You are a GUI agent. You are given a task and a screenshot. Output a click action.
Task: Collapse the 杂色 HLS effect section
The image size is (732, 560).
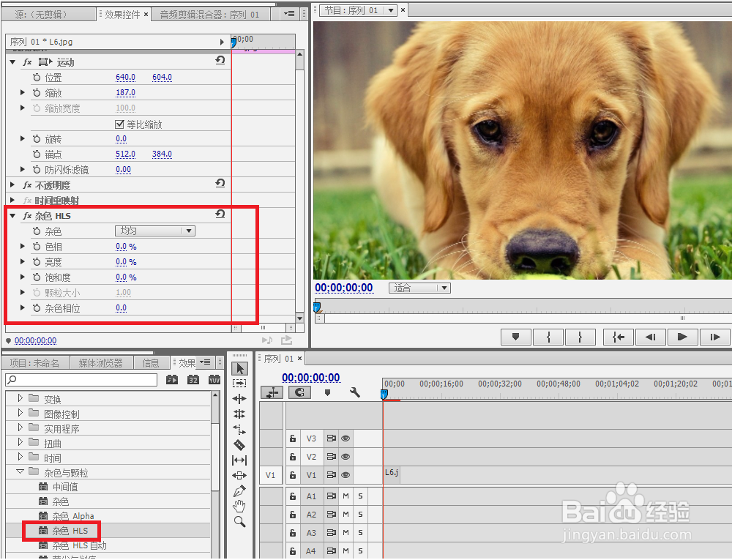12,216
